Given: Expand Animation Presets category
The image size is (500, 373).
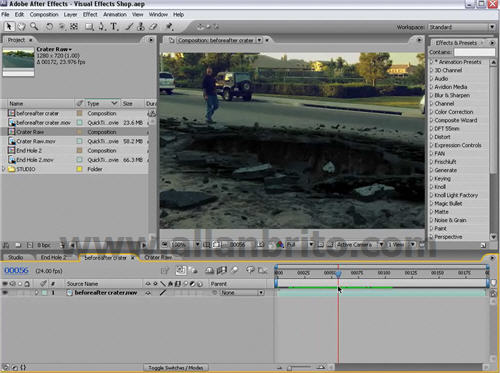Looking at the screenshot, I should click(x=431, y=62).
